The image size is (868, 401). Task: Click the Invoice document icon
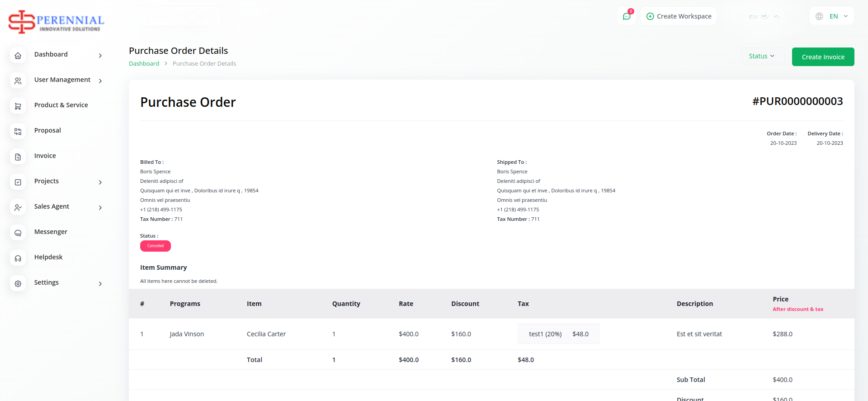point(18,157)
